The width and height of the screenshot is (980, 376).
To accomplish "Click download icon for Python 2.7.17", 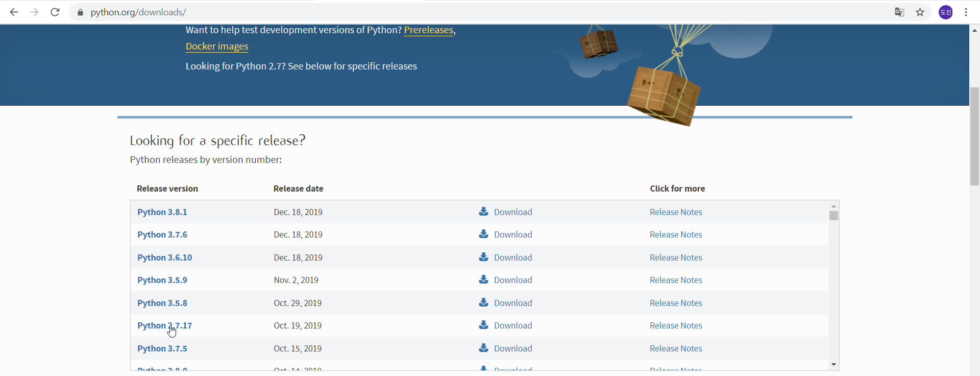I will [x=483, y=325].
